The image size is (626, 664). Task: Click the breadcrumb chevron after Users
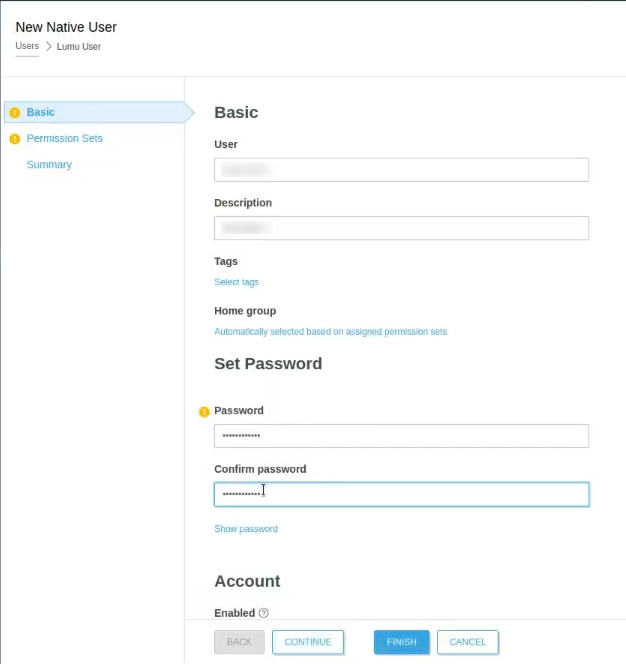pos(49,47)
